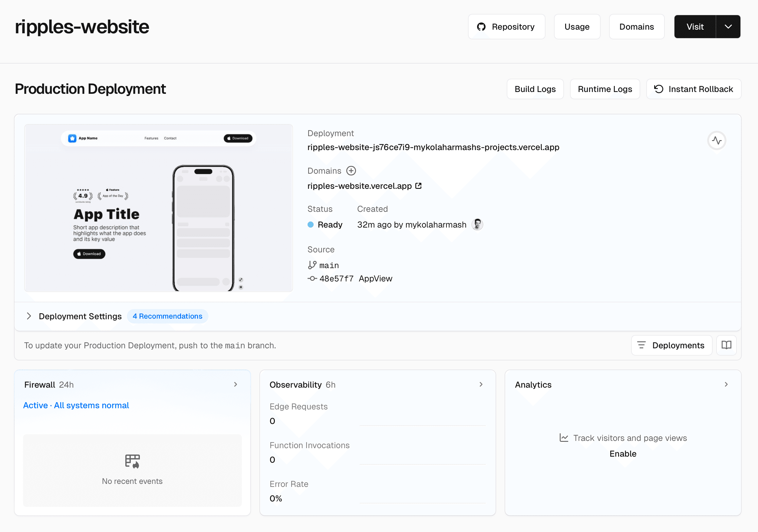Screen dimensions: 758x532
Task: Open the Visit dropdown arrow
Action: point(728,27)
